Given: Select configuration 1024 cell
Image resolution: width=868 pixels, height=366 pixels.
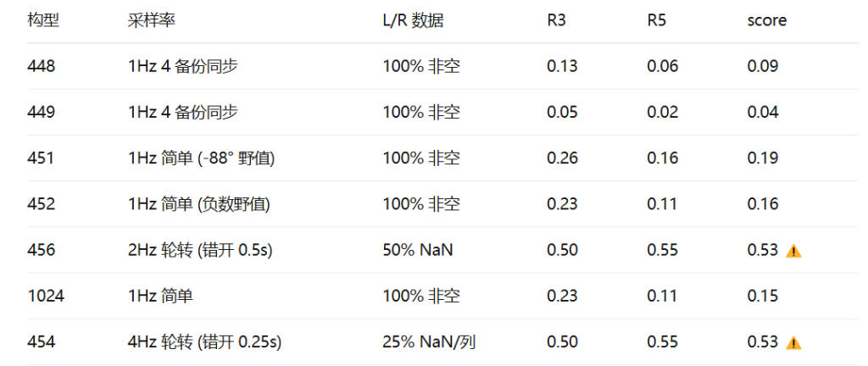Looking at the screenshot, I should (x=46, y=296).
